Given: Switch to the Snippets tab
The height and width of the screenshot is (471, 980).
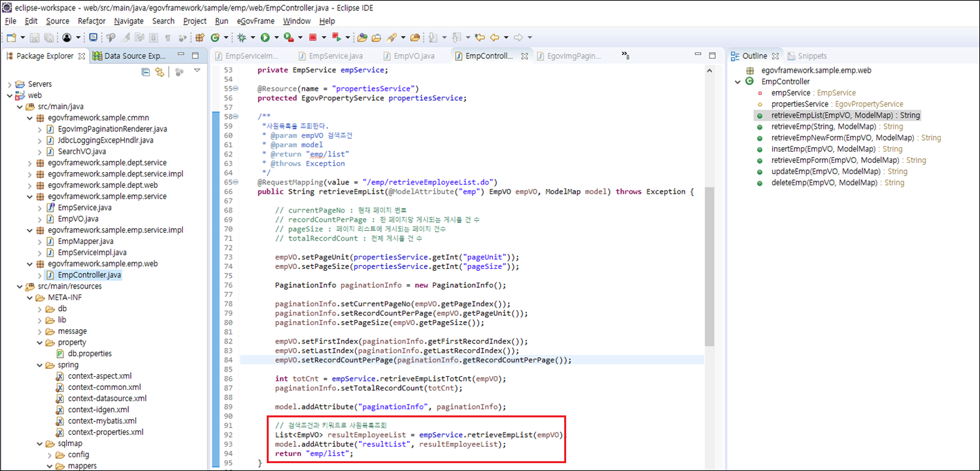Looking at the screenshot, I should (x=808, y=56).
